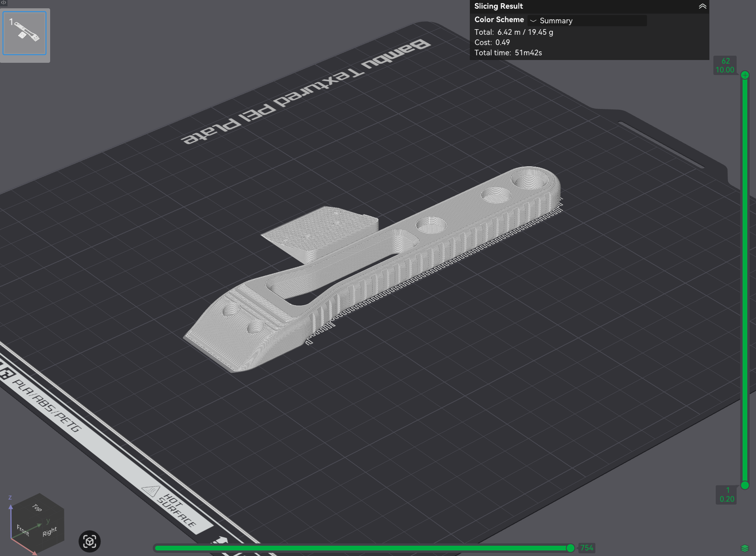Screen dimensions: 756x556
Task: Click the 754 move count label
Action: pos(587,548)
